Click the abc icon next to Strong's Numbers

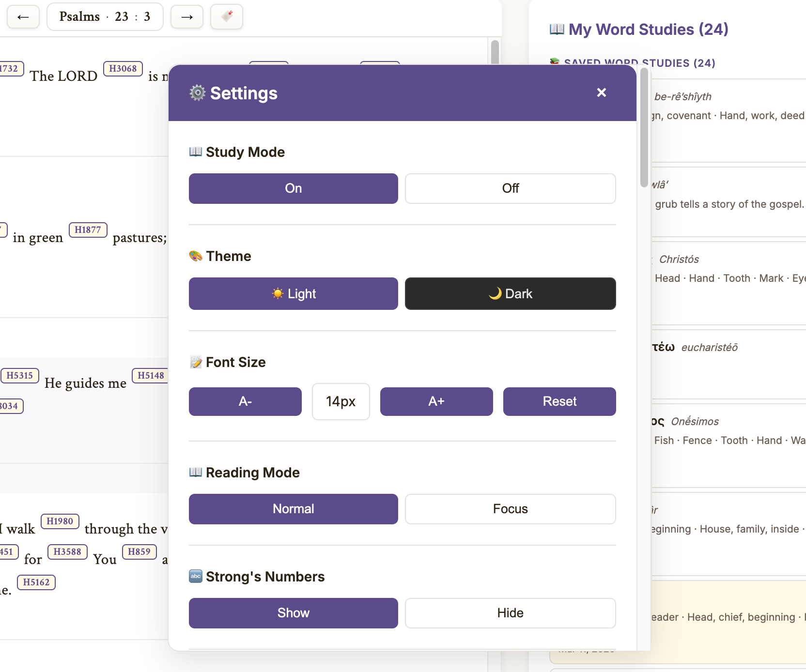click(195, 576)
